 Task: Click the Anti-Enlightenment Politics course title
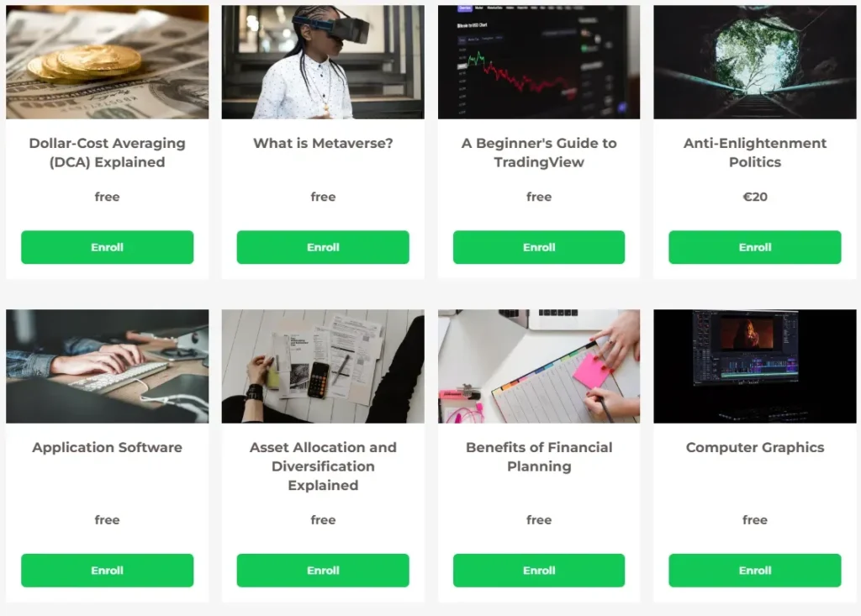755,153
